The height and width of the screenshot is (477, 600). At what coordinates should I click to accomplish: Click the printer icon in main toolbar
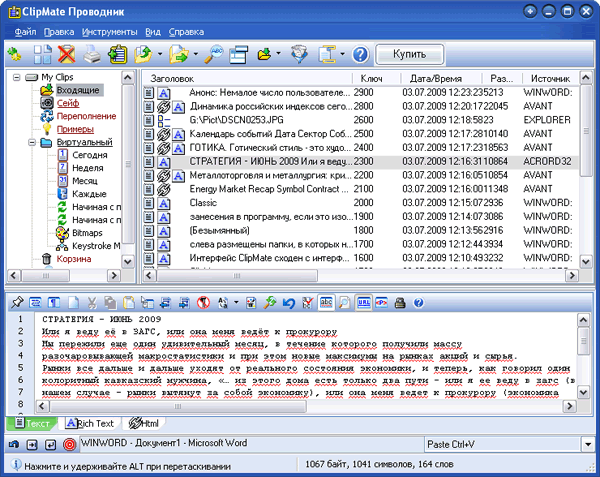(92, 54)
